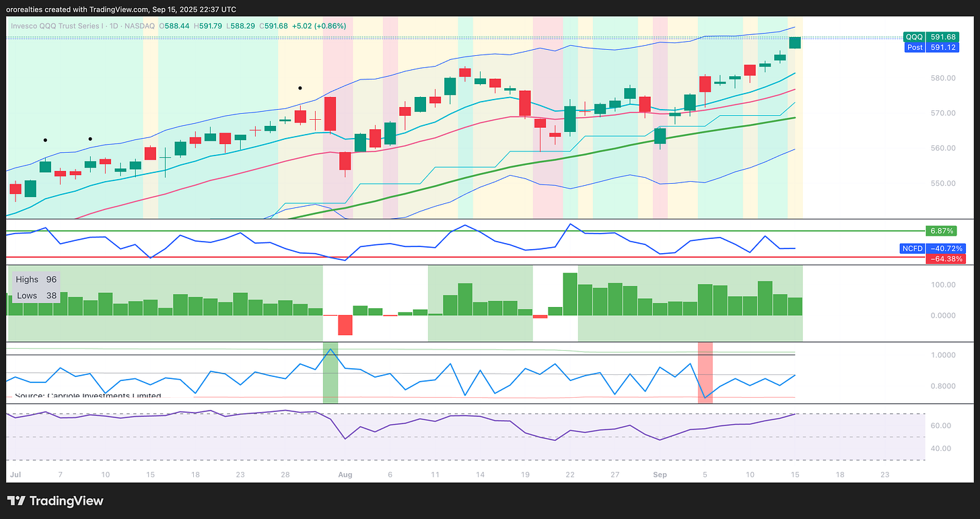Click the 22 date label on time axis
This screenshot has width=980, height=519.
(570, 475)
